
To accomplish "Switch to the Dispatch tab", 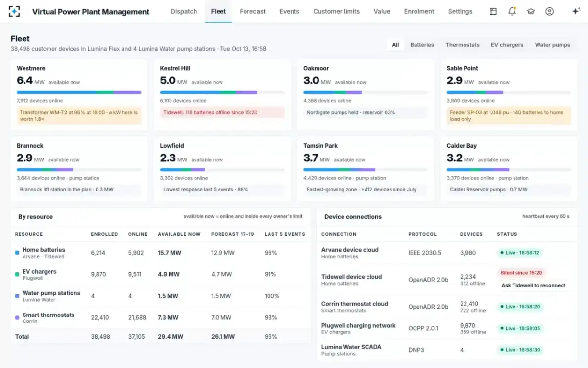I will [184, 11].
